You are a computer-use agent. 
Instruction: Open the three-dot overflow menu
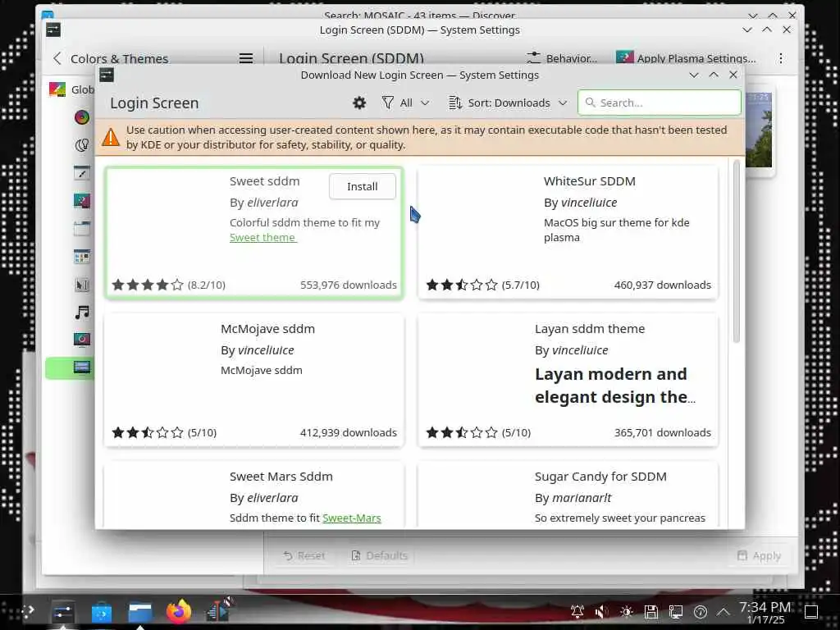click(781, 58)
